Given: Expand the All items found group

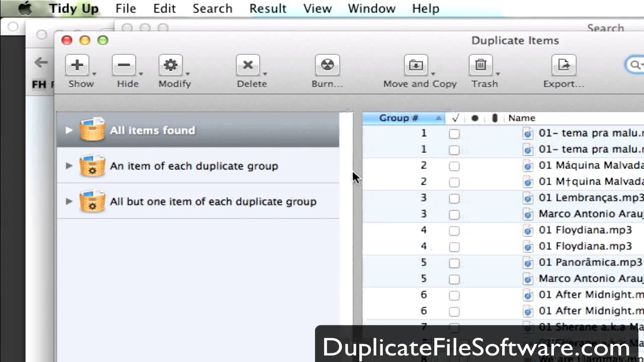Looking at the screenshot, I should [x=69, y=130].
